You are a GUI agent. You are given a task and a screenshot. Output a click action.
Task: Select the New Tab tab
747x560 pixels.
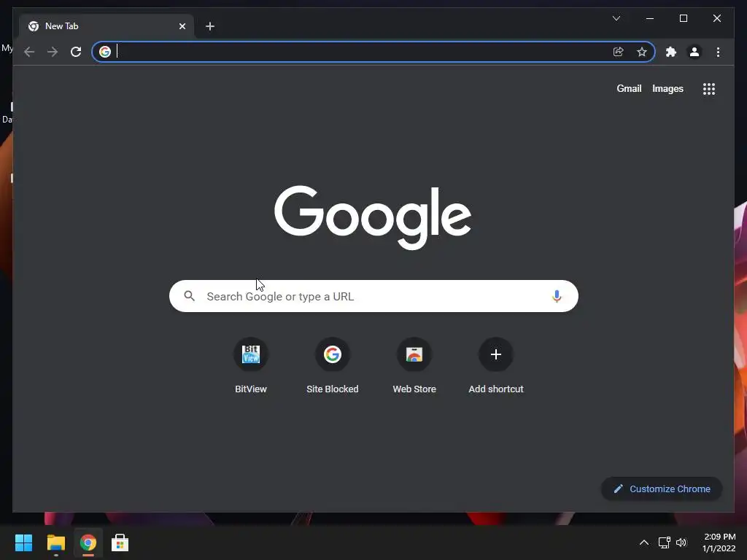(x=107, y=26)
